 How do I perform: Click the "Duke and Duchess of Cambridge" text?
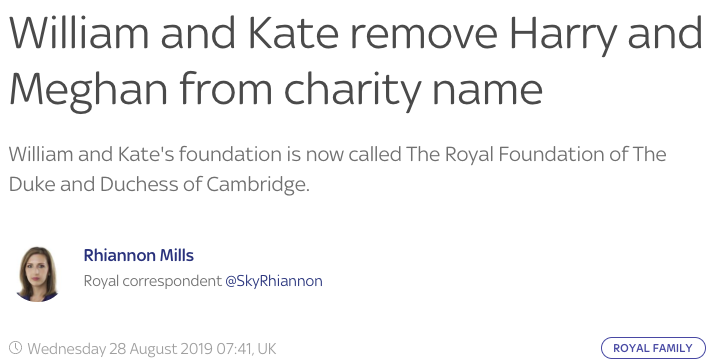(x=159, y=184)
